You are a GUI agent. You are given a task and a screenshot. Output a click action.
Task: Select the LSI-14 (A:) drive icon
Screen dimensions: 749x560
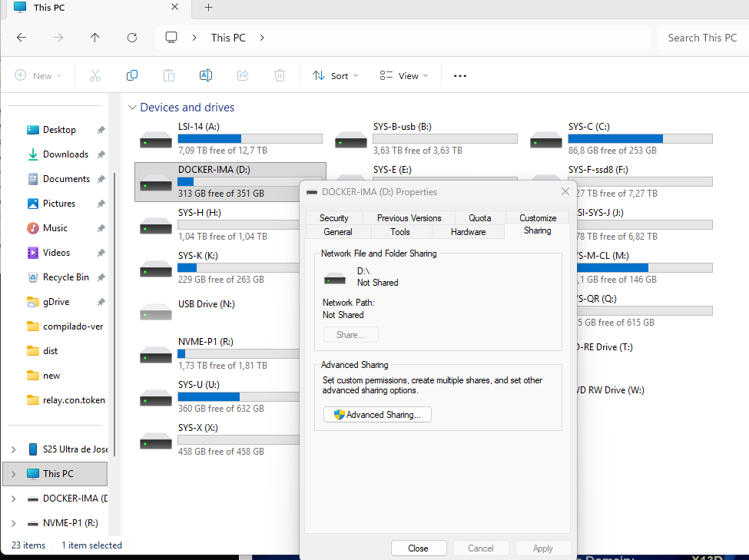click(x=156, y=140)
